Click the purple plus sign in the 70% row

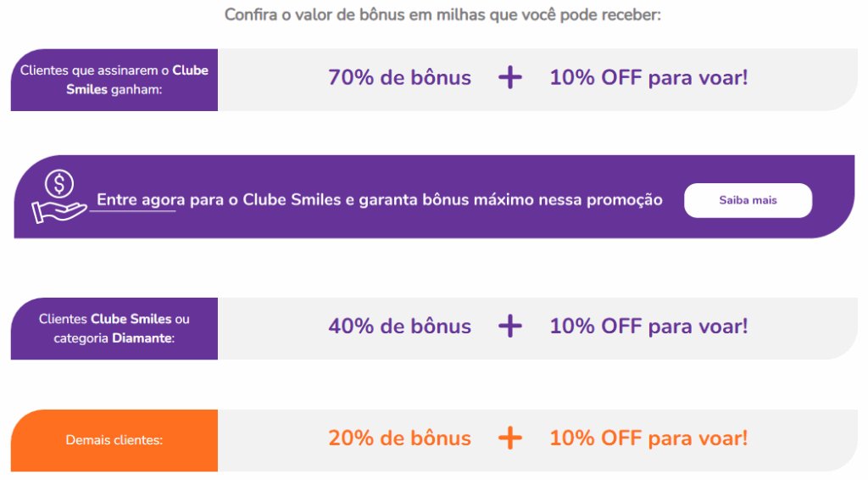[x=509, y=77]
